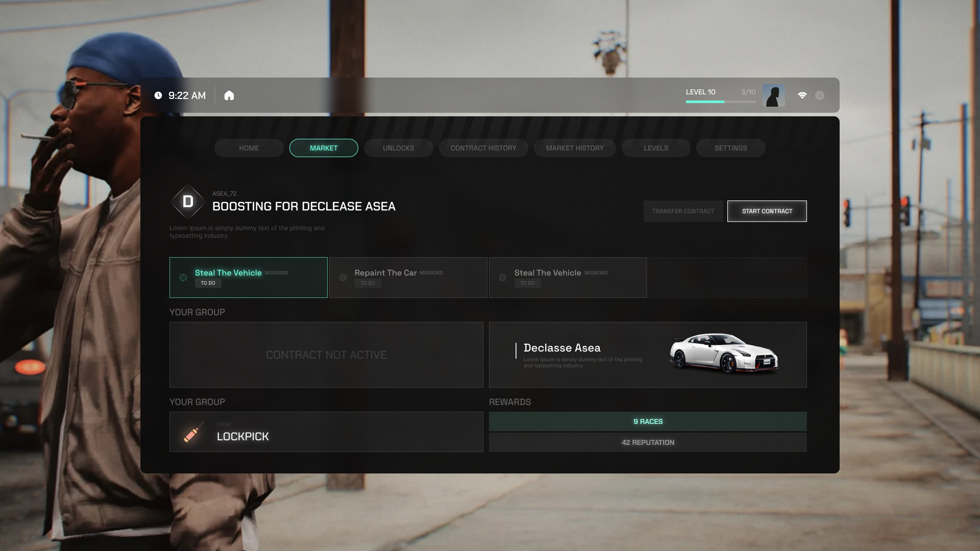
Task: Open the Settings tab
Action: point(730,148)
